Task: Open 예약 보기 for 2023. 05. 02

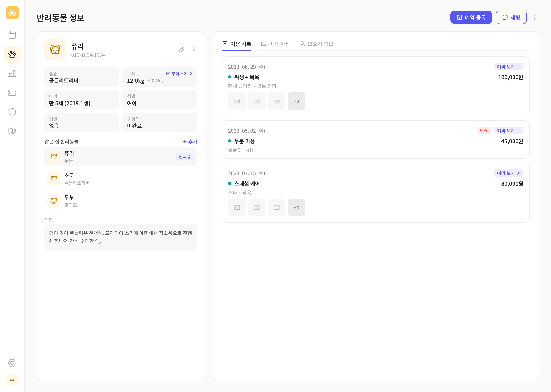Action: click(x=509, y=131)
